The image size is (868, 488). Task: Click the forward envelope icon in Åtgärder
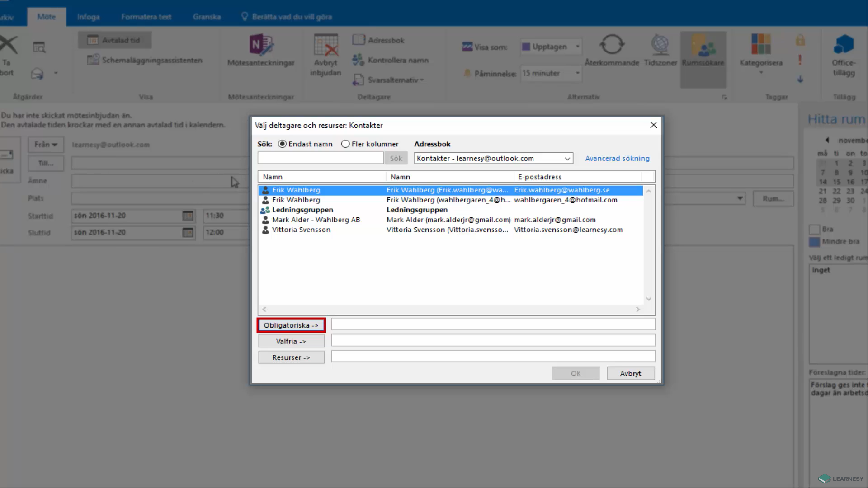click(x=37, y=74)
